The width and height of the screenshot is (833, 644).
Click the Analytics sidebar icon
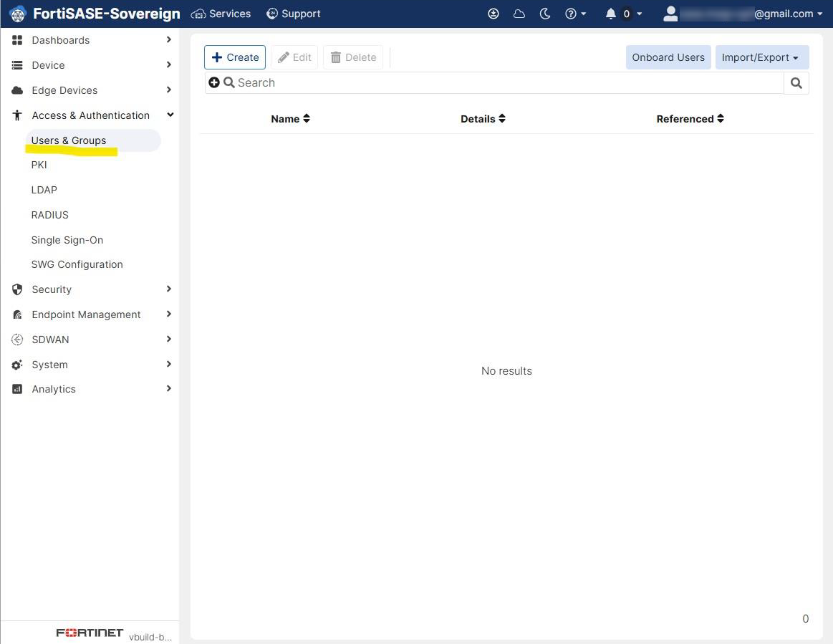click(16, 389)
